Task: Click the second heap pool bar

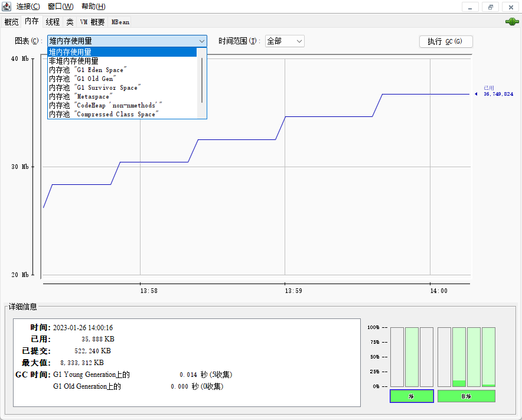Action: [x=412, y=357]
